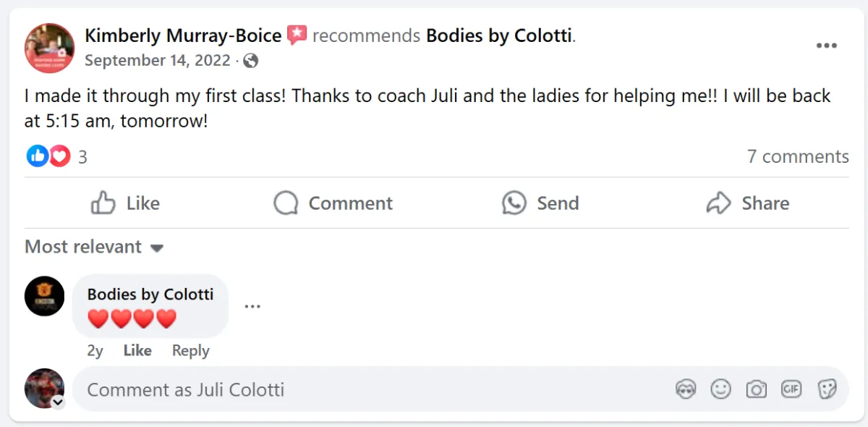
Task: Click the globe public audience icon
Action: point(251,62)
